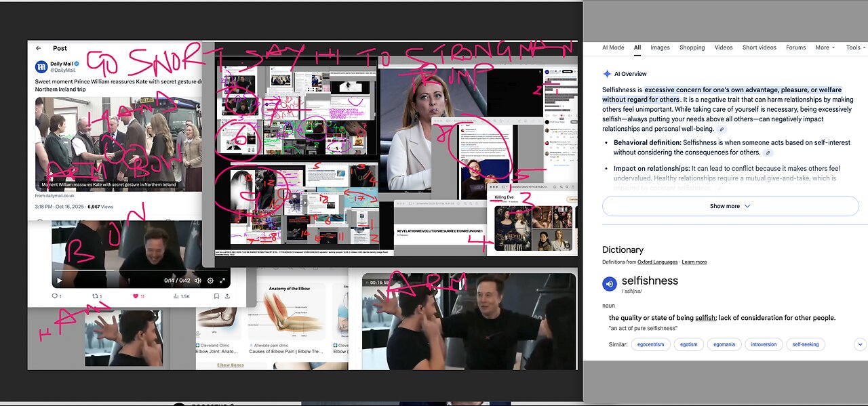Select the egomania synonym chip
The width and height of the screenshot is (868, 406).
pos(724,344)
